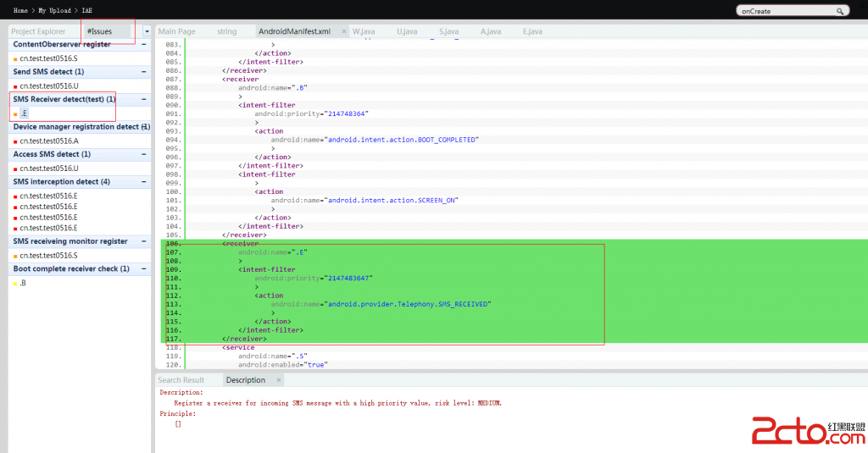Go to My Upload breadcrumb
868x453 pixels.
55,10
